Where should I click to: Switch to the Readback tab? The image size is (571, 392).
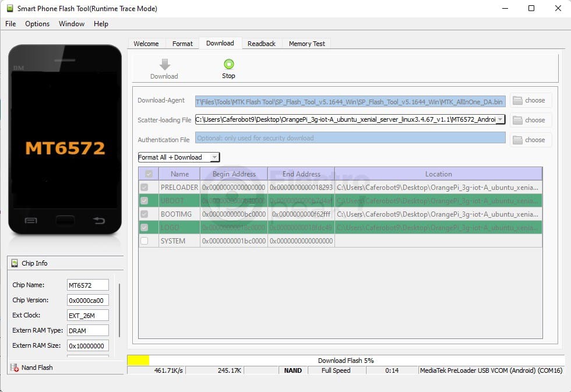tap(261, 44)
